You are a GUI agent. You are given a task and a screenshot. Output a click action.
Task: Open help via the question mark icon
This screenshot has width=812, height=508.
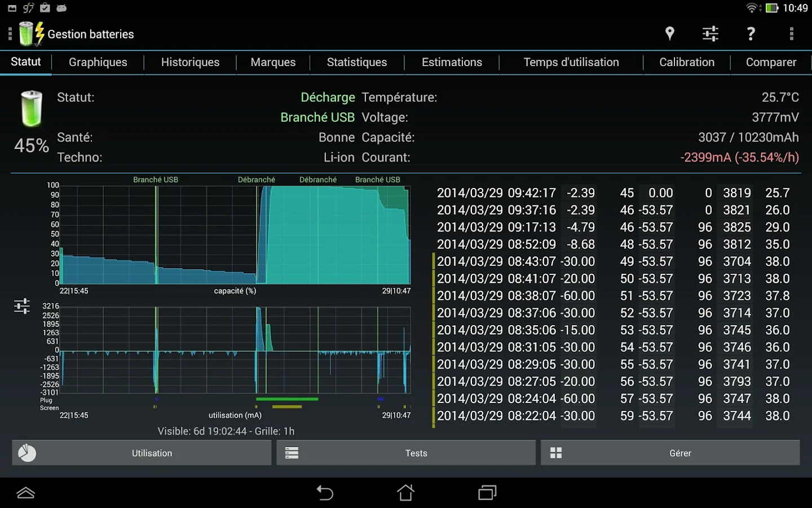[x=751, y=34]
